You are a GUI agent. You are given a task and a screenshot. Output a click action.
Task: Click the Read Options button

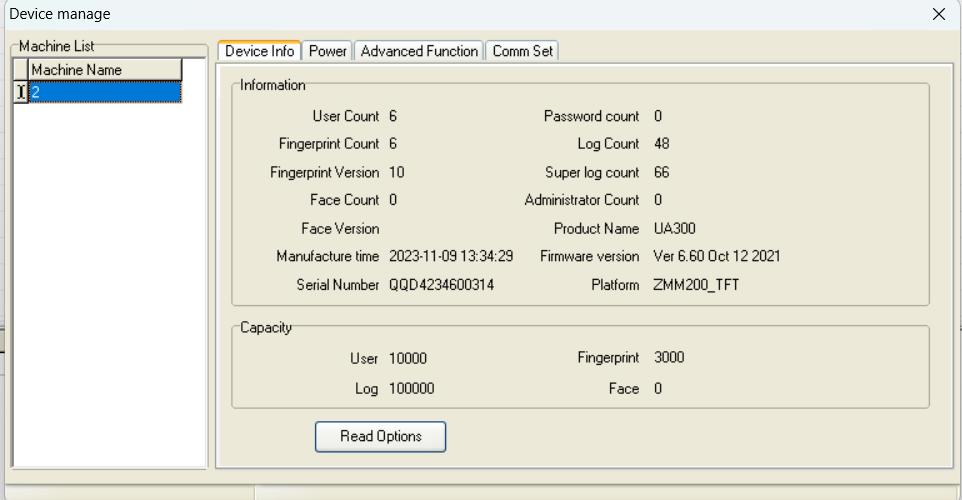click(x=380, y=436)
